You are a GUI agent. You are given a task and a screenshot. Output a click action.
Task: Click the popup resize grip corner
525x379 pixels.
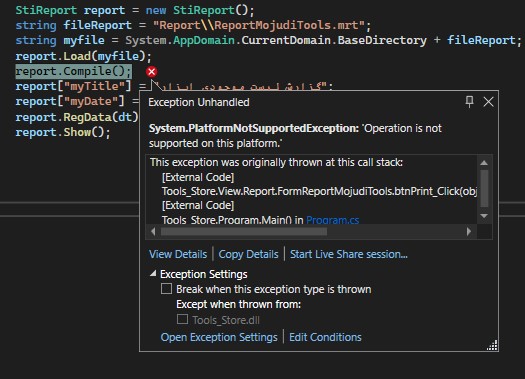pos(493,345)
